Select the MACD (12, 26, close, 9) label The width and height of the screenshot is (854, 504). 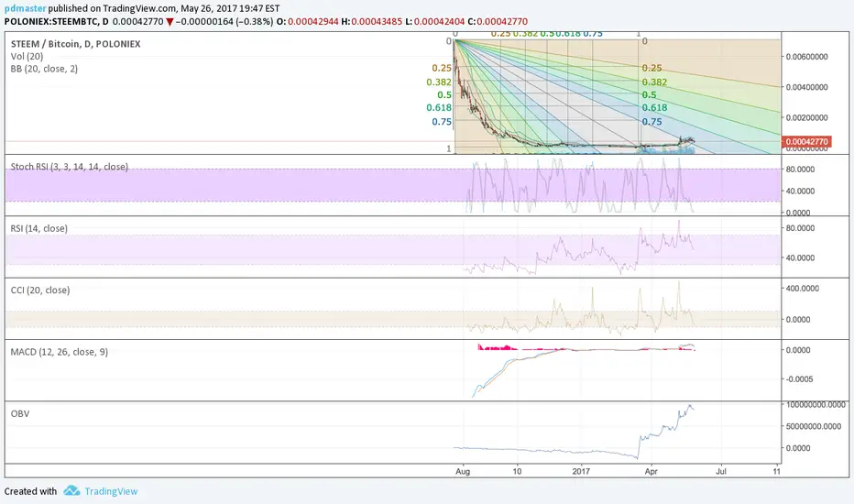tap(60, 352)
